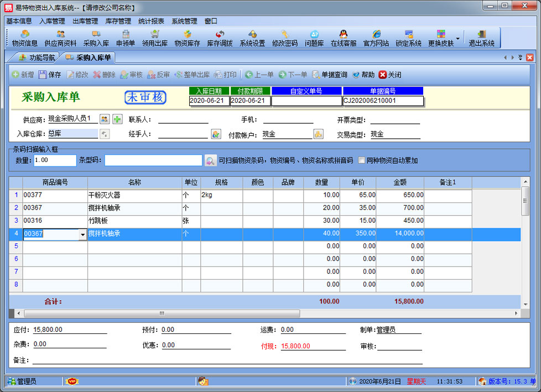The image size is (541, 392).
Task: Click the 锁定系统 toolbar icon
Action: pos(408,38)
